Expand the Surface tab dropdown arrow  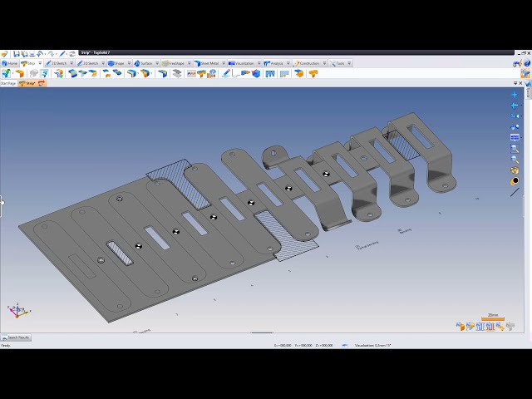[157, 63]
